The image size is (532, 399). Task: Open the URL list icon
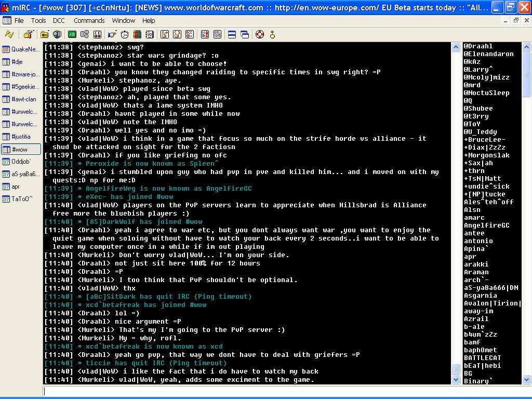point(217,34)
